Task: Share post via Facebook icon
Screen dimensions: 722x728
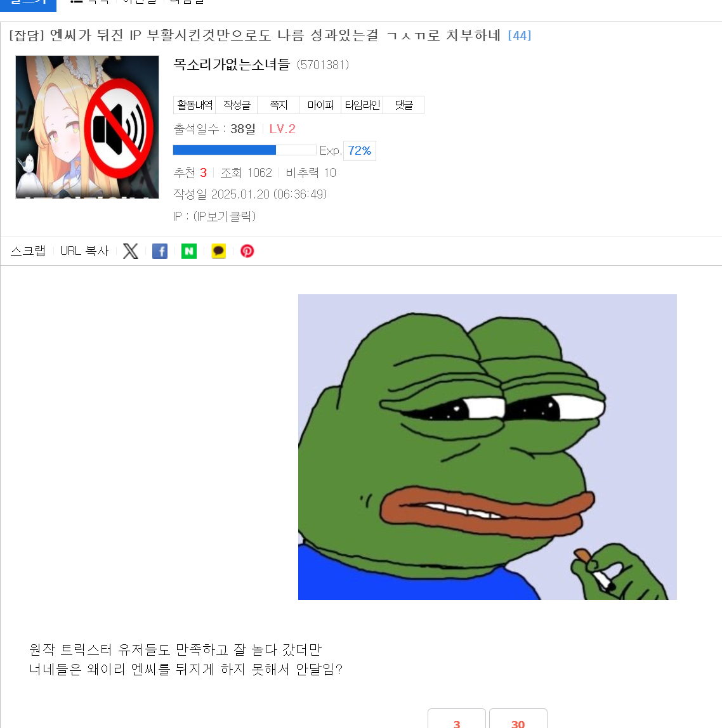Action: pyautogui.click(x=160, y=251)
